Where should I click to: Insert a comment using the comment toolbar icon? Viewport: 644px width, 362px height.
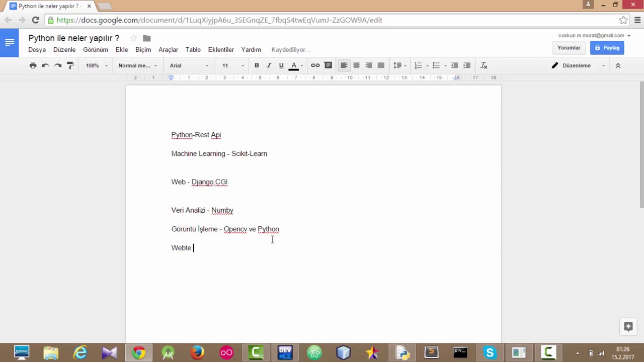tap(328, 65)
